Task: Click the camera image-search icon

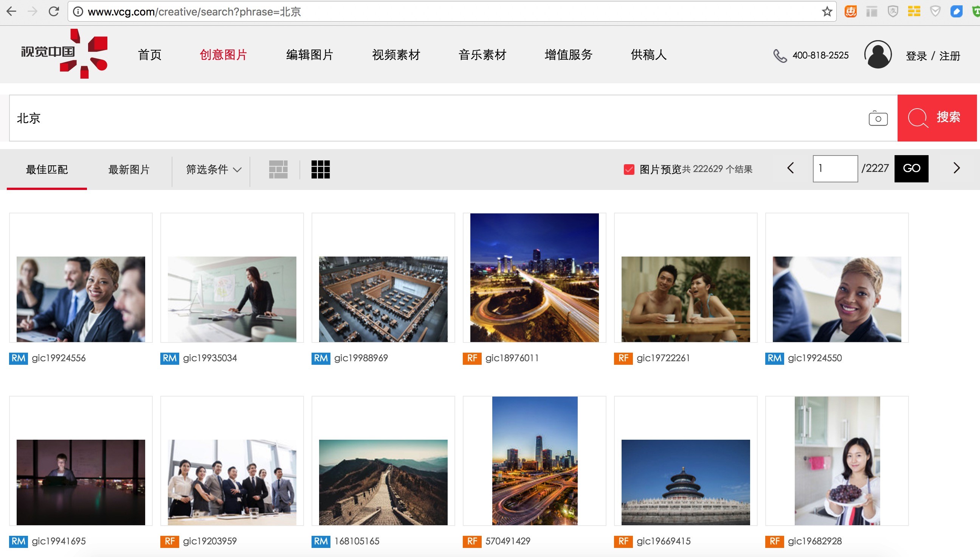Action: pyautogui.click(x=878, y=118)
